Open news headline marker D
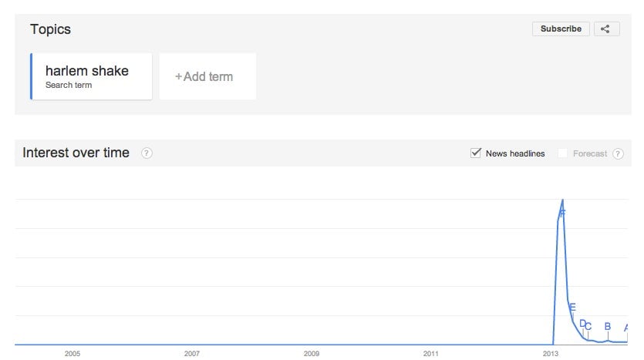The image size is (644, 360). coord(582,324)
